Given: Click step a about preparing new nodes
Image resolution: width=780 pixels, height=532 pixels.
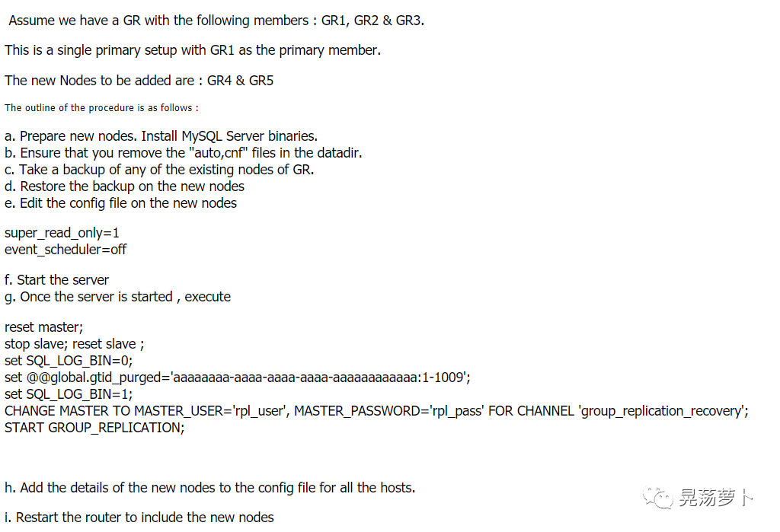Looking at the screenshot, I should click(x=161, y=136).
